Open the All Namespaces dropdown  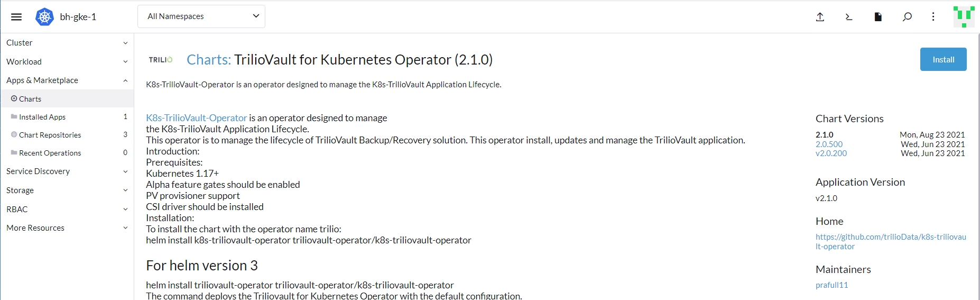click(x=201, y=16)
